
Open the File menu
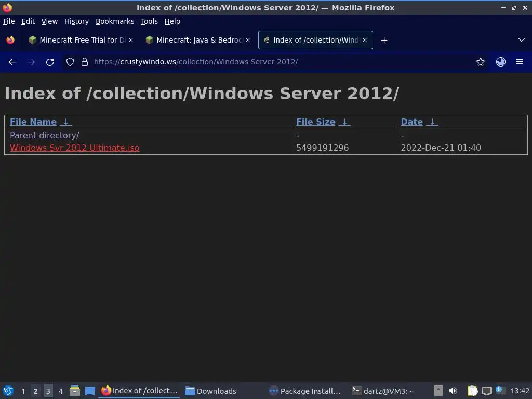pyautogui.click(x=9, y=21)
